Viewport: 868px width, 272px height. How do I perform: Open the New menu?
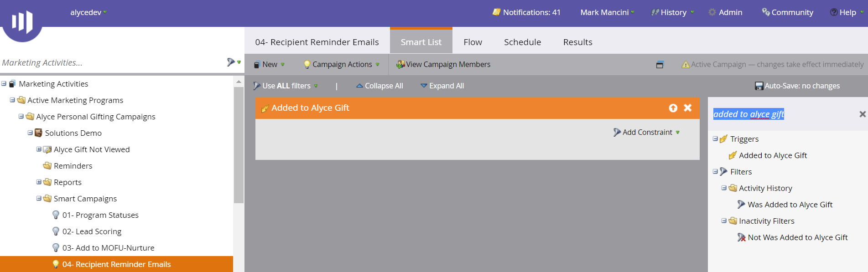click(x=269, y=65)
